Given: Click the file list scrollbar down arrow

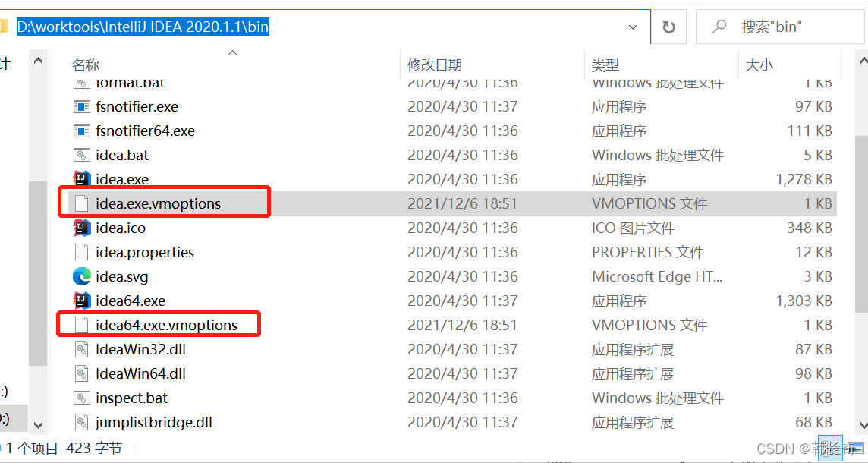Looking at the screenshot, I should [x=863, y=425].
